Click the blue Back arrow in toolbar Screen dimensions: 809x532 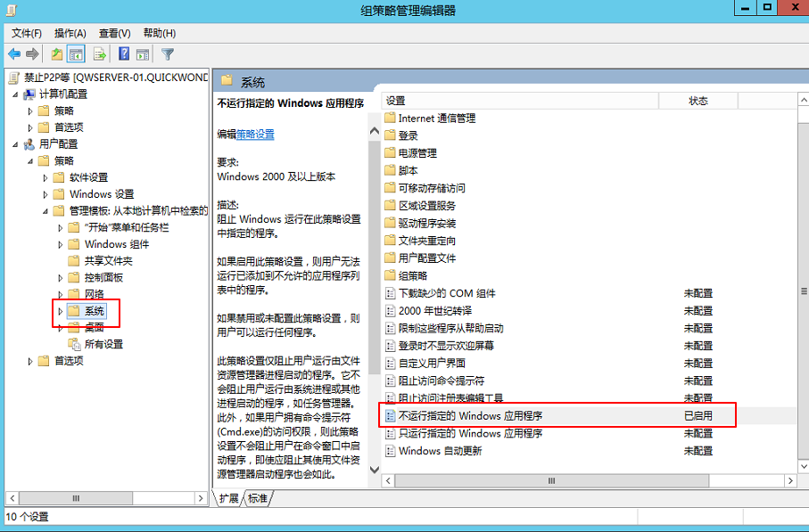point(14,54)
